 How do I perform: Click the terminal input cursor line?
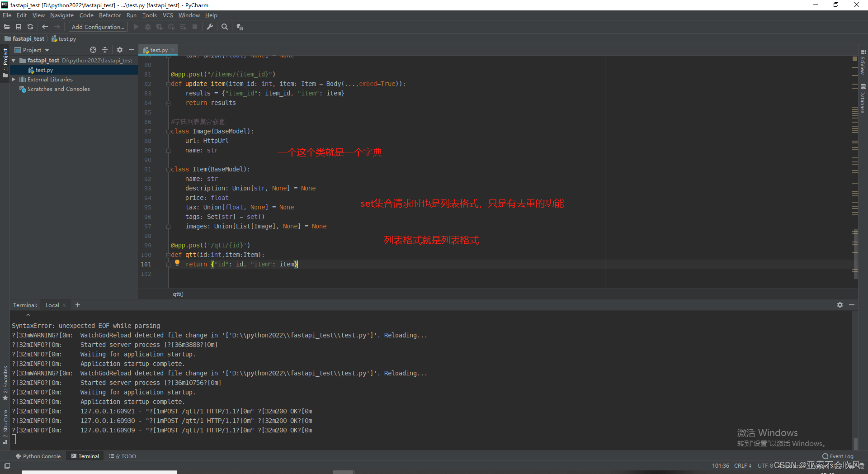14,439
